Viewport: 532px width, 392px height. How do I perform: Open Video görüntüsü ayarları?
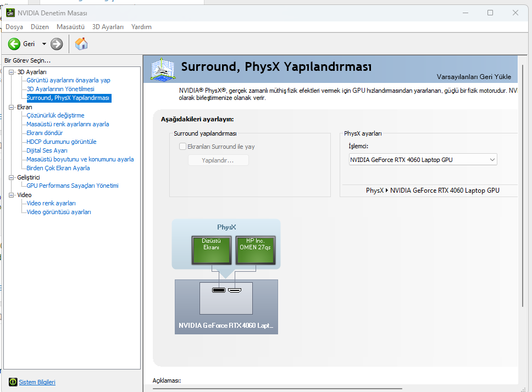point(59,212)
